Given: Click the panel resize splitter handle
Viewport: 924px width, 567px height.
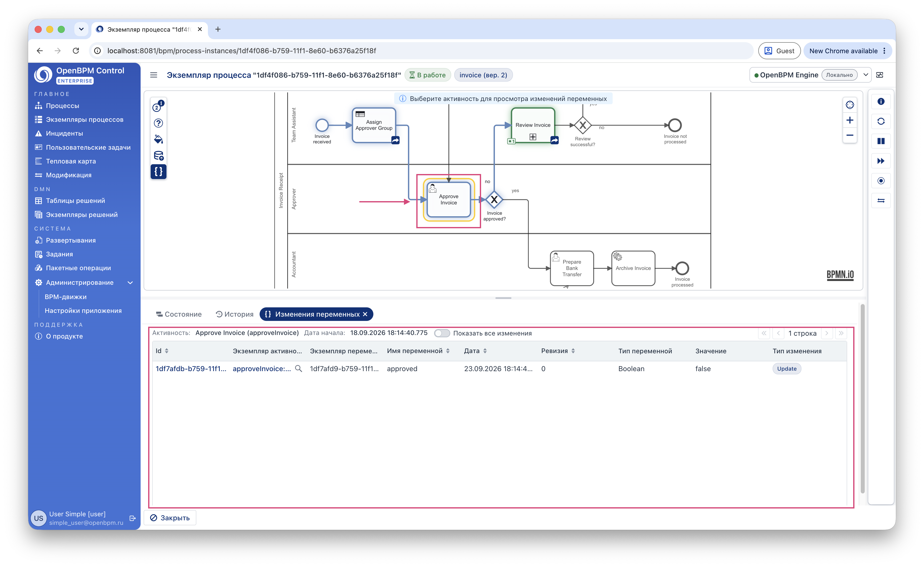Looking at the screenshot, I should 503,298.
